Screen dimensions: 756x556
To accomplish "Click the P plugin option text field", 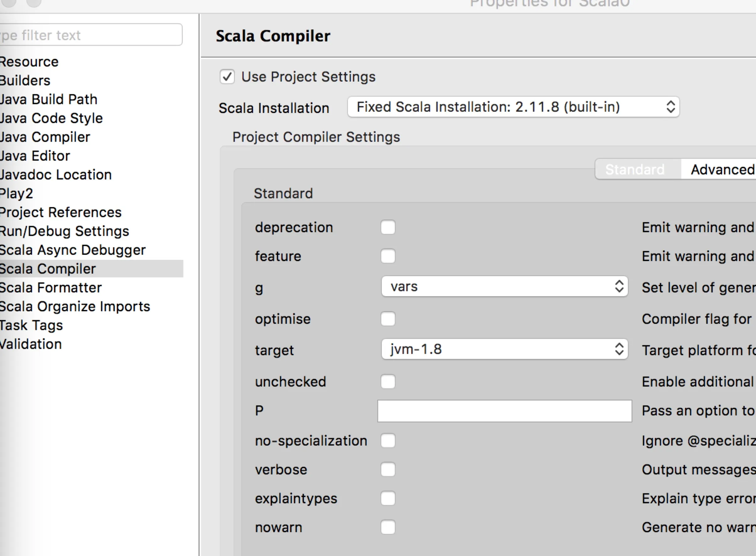I will [x=504, y=411].
